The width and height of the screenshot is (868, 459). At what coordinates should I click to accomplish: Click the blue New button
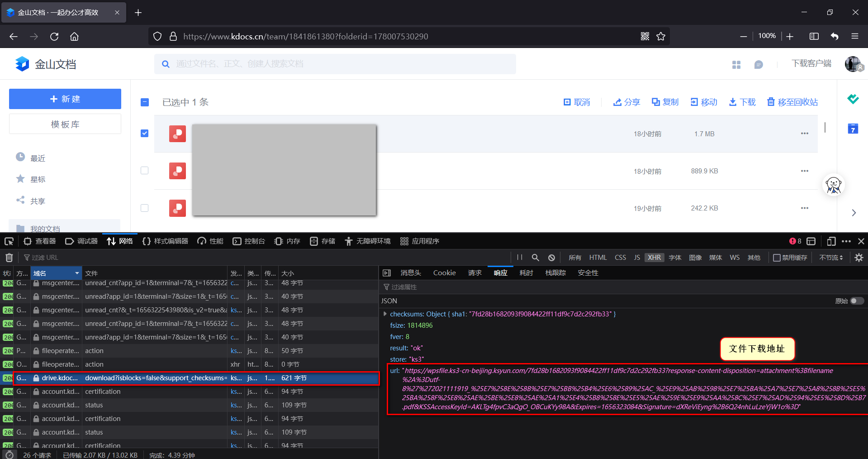[x=65, y=99]
